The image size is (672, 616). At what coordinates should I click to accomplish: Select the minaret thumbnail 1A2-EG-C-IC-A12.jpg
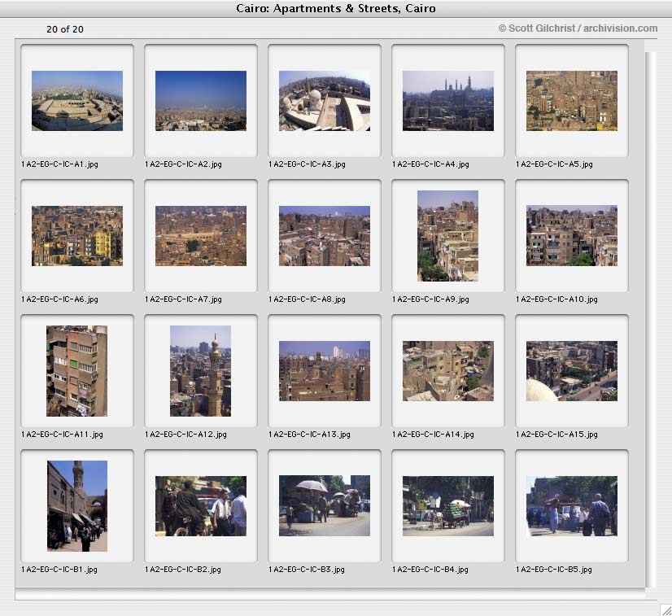[201, 371]
